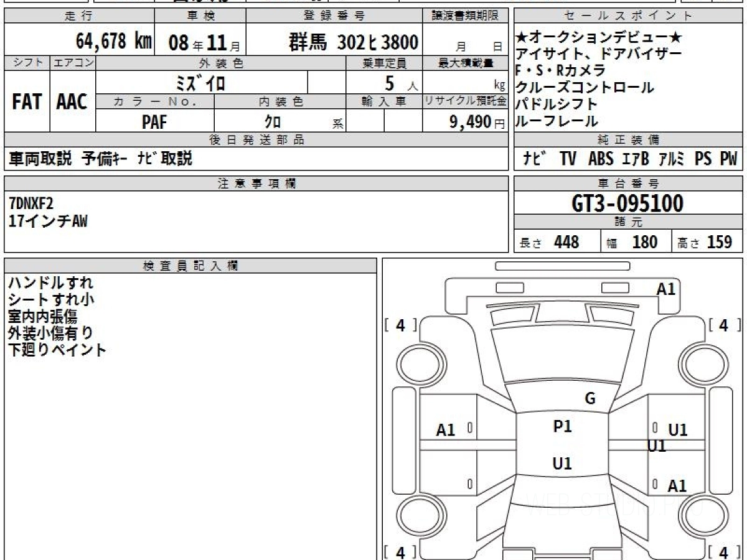Click the mileage value 64,678 km

coord(113,42)
